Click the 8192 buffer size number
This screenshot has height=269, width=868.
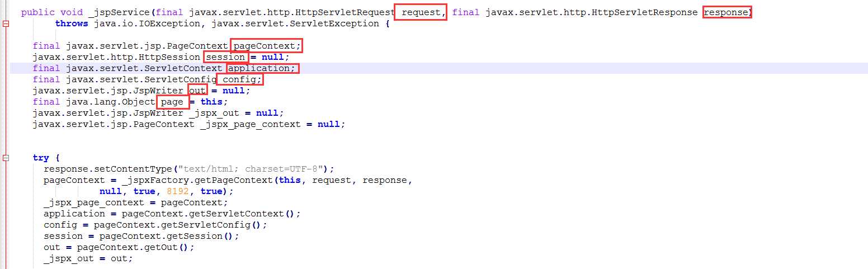tap(178, 191)
